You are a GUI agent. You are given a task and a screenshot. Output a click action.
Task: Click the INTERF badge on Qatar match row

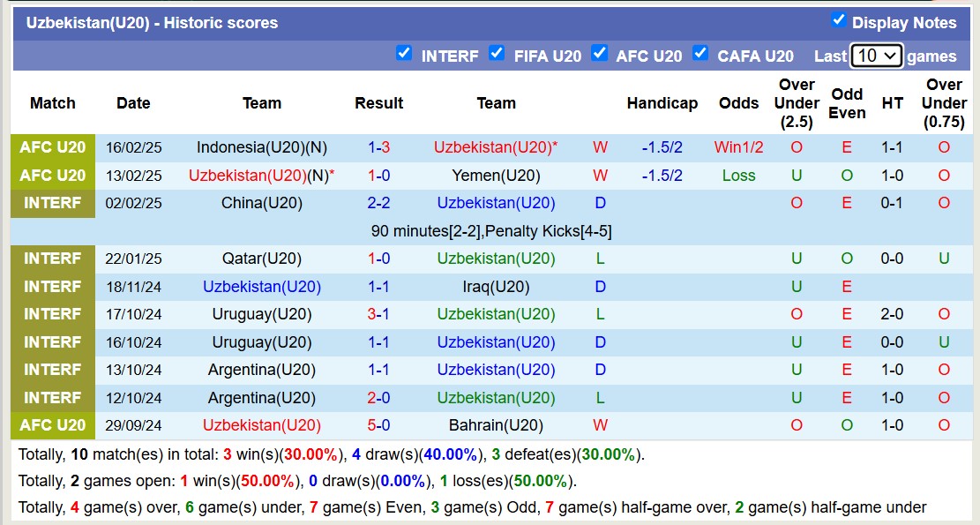tap(53, 259)
